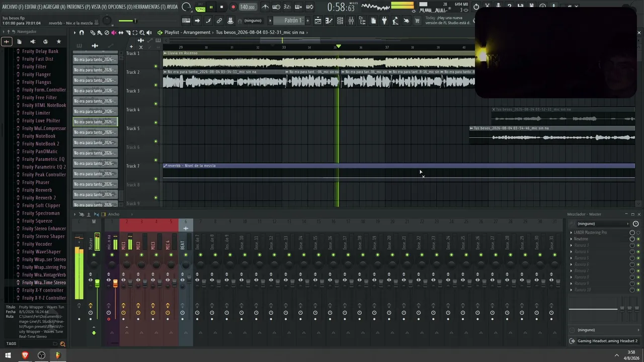Expand the Newtone slot arrow

[571, 239]
